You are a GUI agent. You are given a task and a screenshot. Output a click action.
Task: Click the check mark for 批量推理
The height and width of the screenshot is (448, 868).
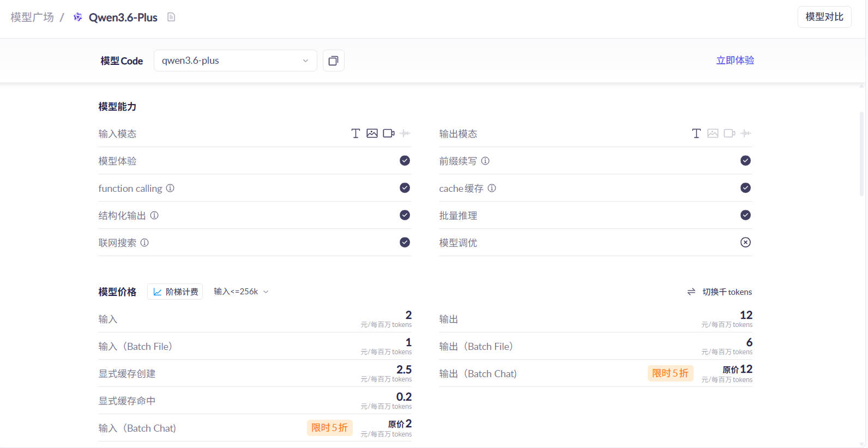pyautogui.click(x=745, y=215)
